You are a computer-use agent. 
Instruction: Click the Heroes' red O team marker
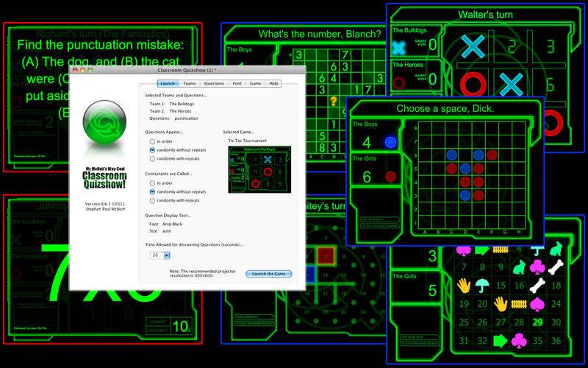tap(399, 82)
